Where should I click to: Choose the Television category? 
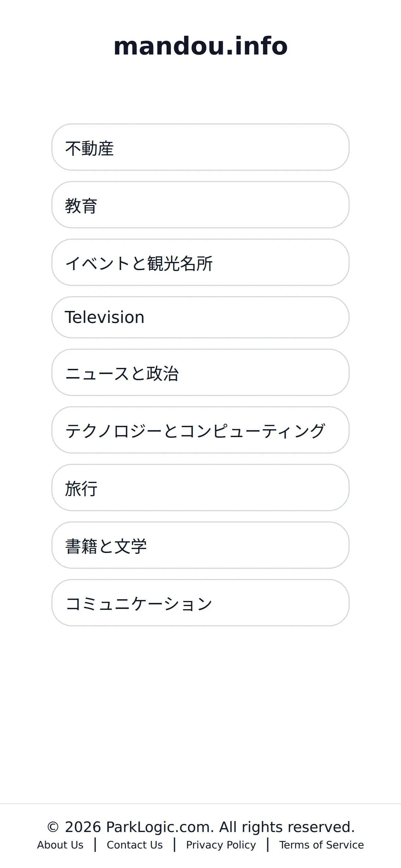(x=200, y=317)
